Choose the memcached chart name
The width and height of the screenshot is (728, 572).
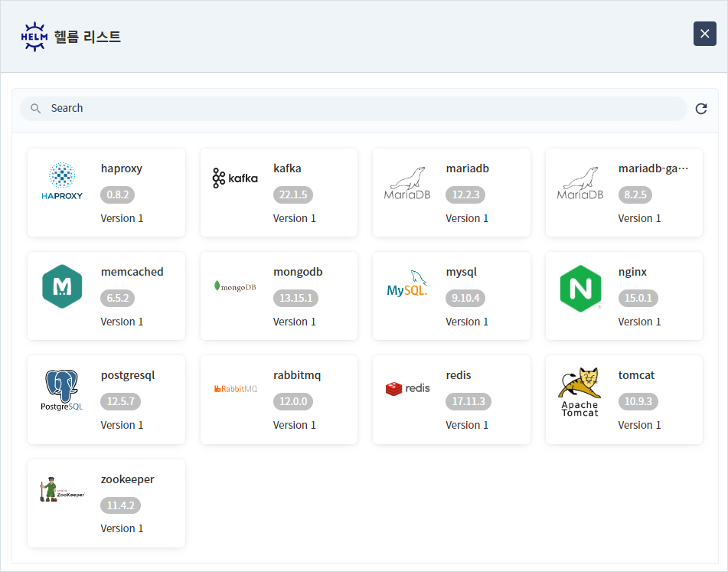click(x=132, y=272)
